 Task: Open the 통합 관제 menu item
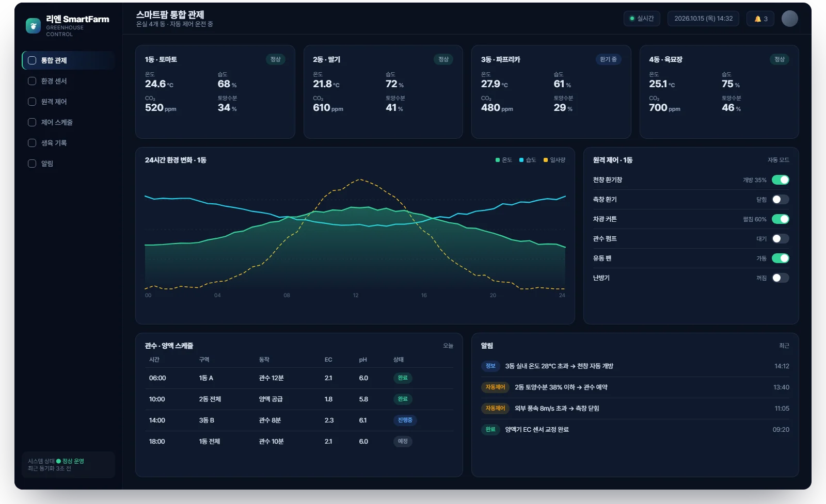(x=68, y=60)
